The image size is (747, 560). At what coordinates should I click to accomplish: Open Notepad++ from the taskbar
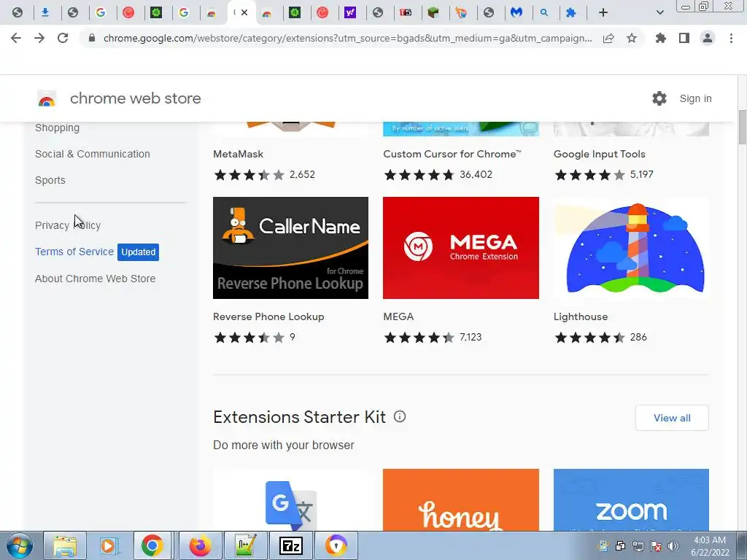click(x=246, y=545)
